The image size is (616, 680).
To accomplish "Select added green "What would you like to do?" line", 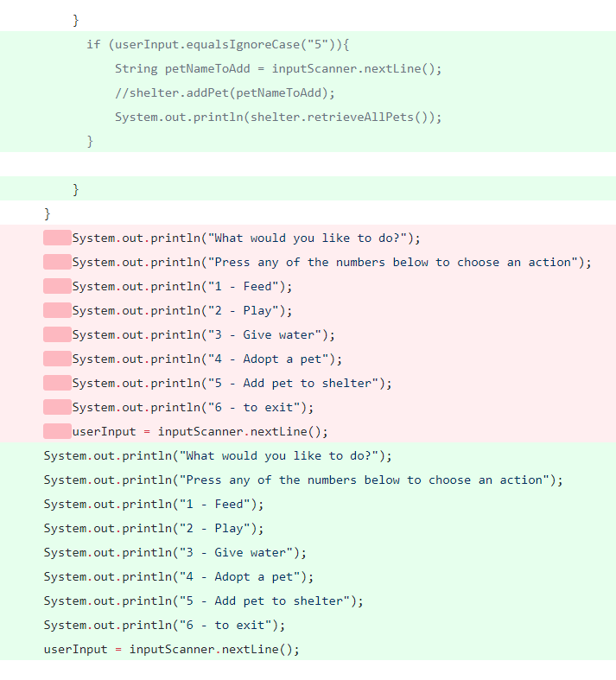I will (x=218, y=455).
